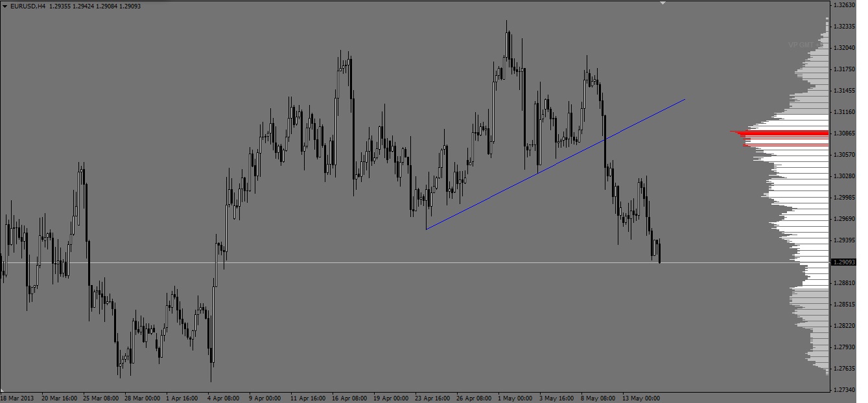Viewport: 868px width, 403px height.
Task: Click the 18 Mar 2013 time label
Action: pos(18,398)
